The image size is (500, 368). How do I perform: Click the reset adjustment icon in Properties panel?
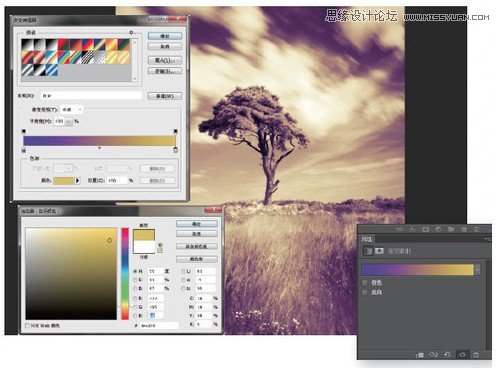point(447,355)
